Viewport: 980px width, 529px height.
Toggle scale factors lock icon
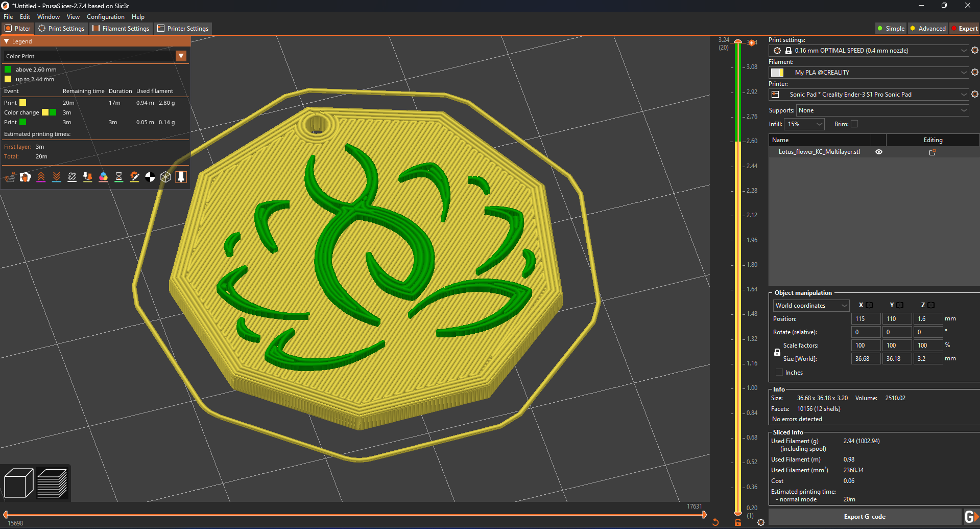coord(777,352)
